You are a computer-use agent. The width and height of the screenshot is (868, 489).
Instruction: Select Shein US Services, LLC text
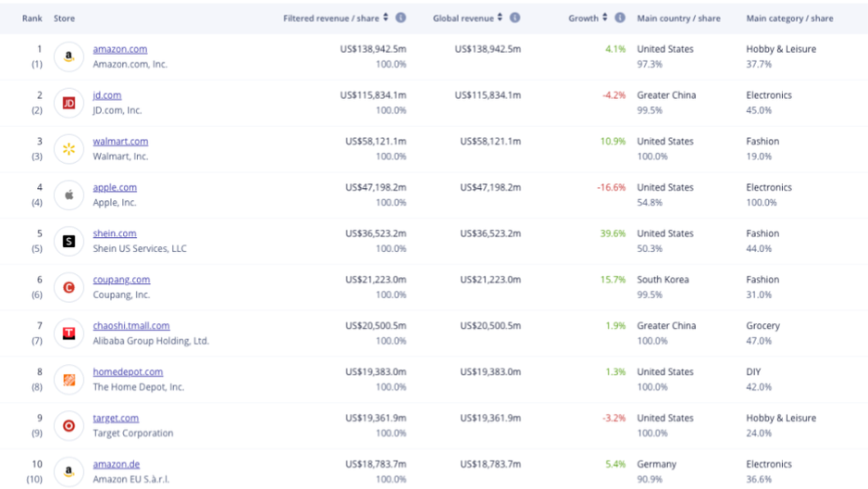[x=140, y=248]
